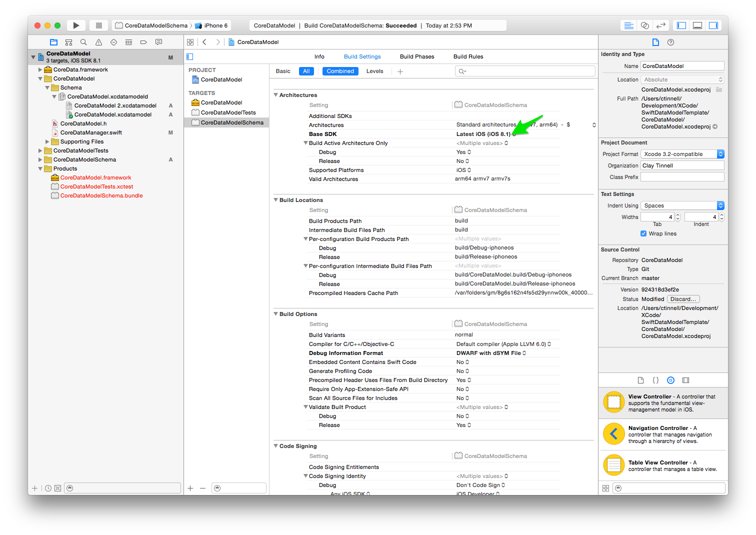This screenshot has width=756, height=535.
Task: Expand the CoreData.framework group
Action: 40,69
